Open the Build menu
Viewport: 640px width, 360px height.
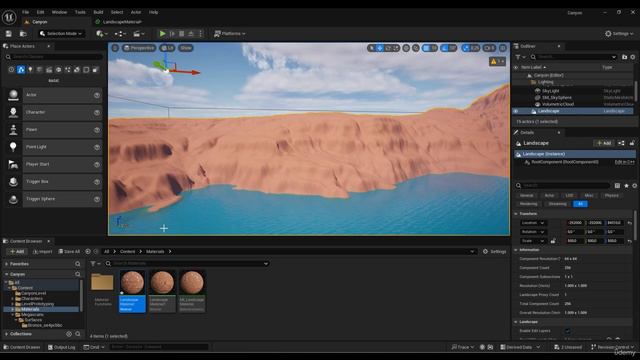[98, 12]
